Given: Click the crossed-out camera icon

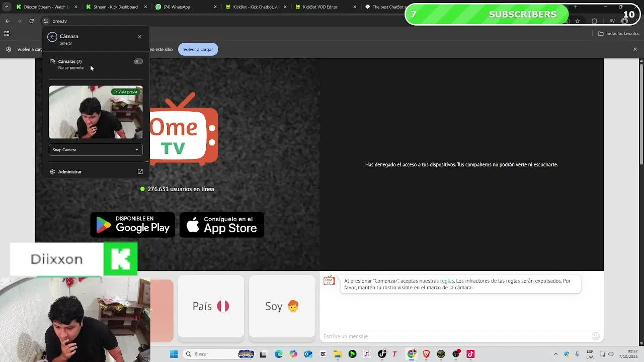Looking at the screenshot, I should click(52, 61).
